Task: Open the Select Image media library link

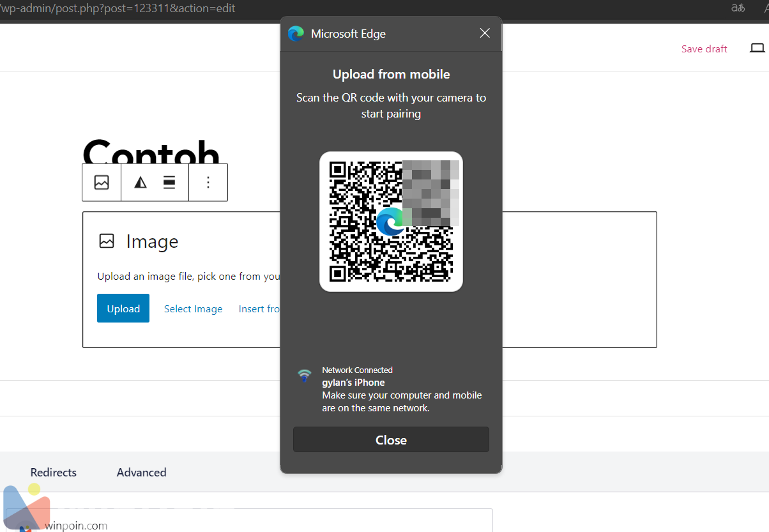Action: (193, 309)
